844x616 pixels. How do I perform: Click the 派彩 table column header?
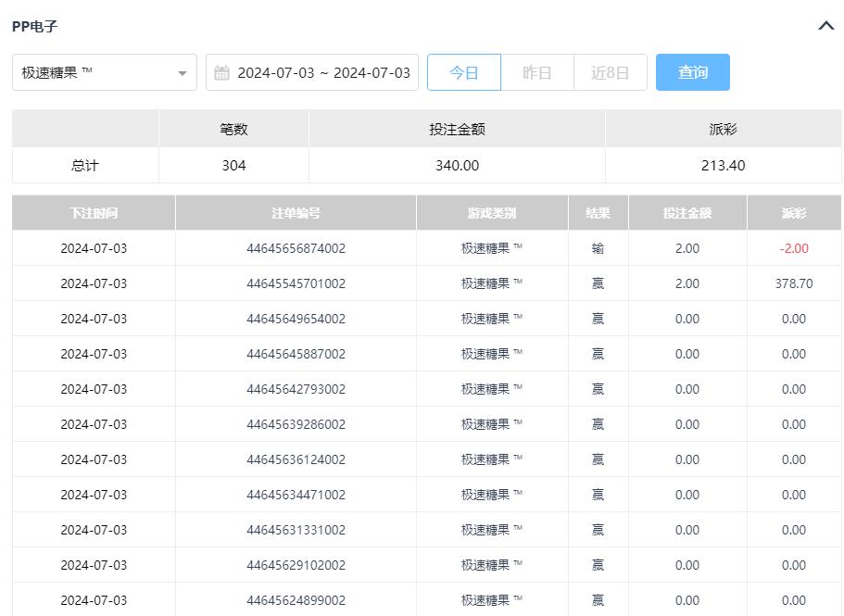[793, 213]
